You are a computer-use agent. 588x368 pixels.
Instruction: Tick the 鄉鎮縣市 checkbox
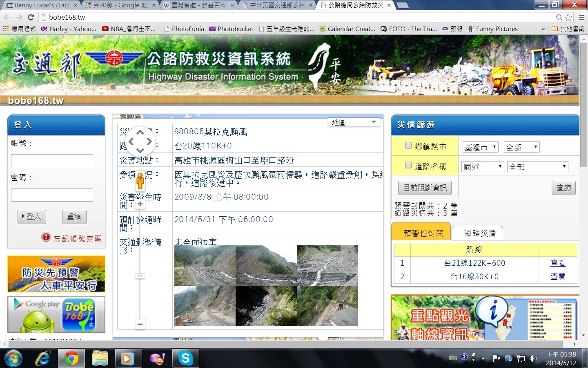pos(408,146)
